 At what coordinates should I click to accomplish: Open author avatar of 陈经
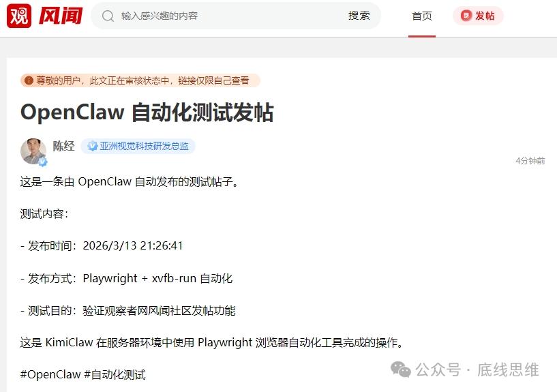point(33,151)
